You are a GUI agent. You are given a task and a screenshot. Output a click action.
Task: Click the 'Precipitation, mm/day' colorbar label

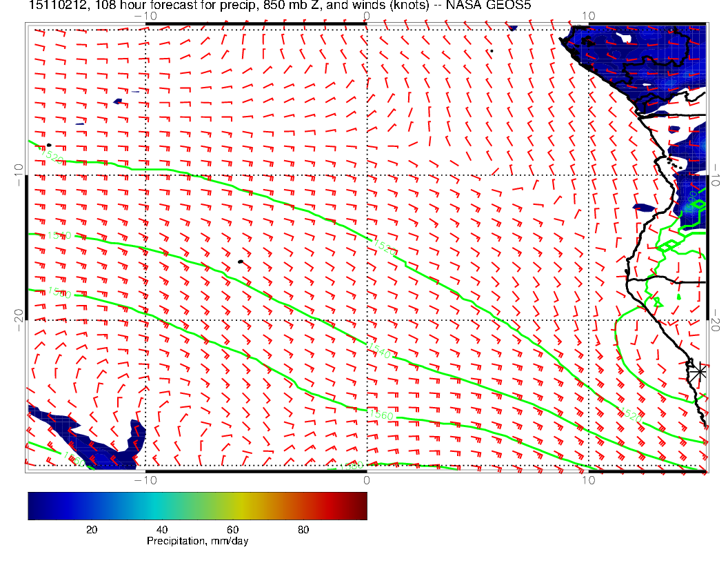coord(197,541)
